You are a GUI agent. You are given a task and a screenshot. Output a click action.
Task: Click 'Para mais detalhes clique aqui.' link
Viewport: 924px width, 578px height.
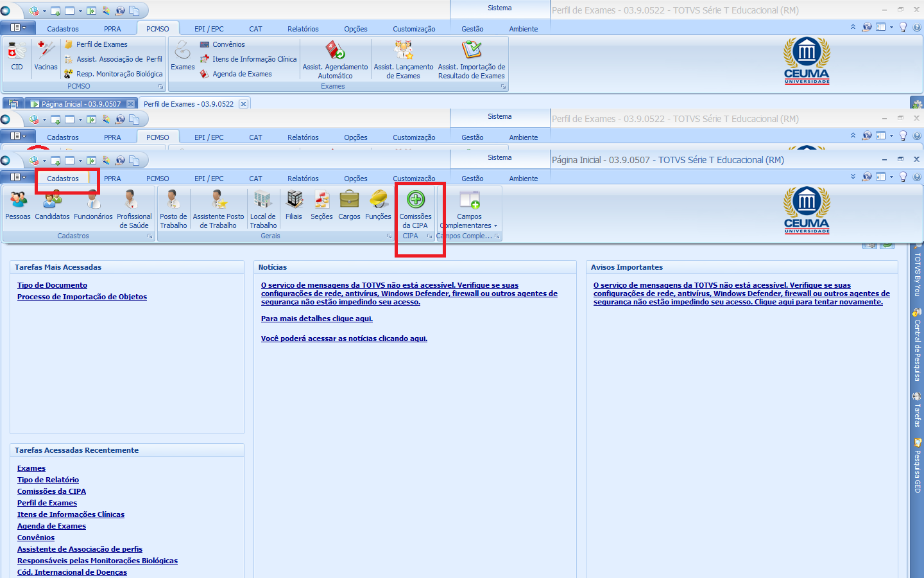pos(317,319)
